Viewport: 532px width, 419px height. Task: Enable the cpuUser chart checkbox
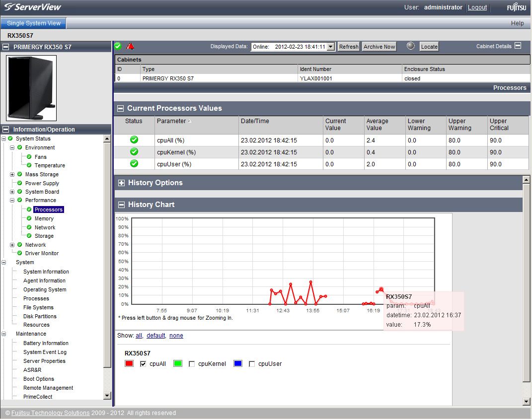[252, 364]
